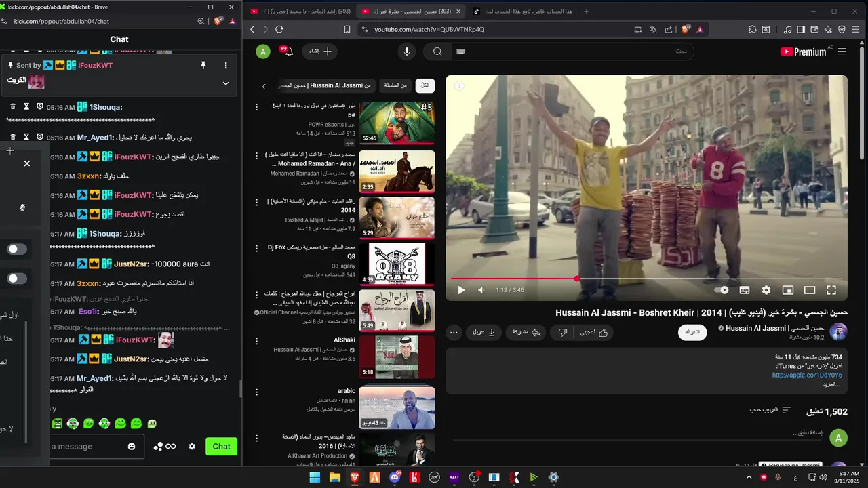The width and height of the screenshot is (868, 488).
Task: Open options for the Rashed AlMajid video
Action: click(x=257, y=202)
